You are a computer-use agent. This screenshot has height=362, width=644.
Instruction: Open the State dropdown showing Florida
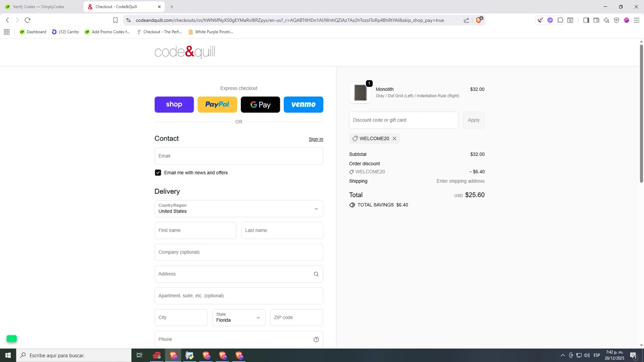click(x=239, y=318)
